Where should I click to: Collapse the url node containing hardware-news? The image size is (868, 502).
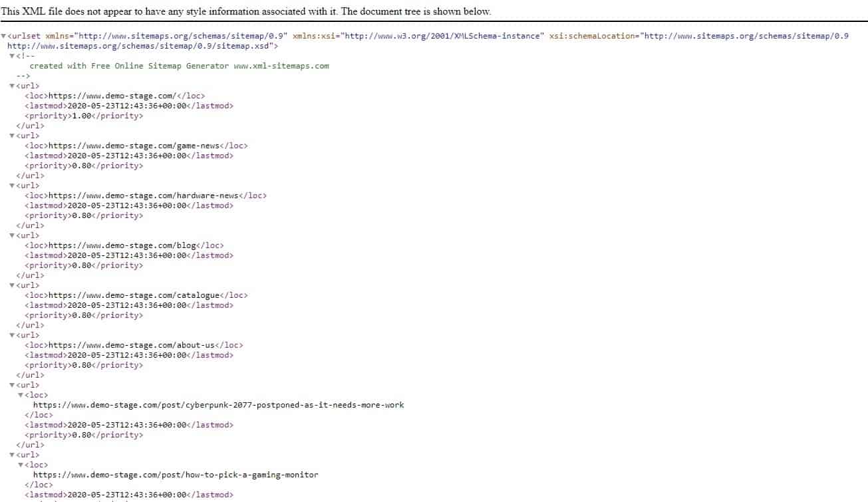12,186
